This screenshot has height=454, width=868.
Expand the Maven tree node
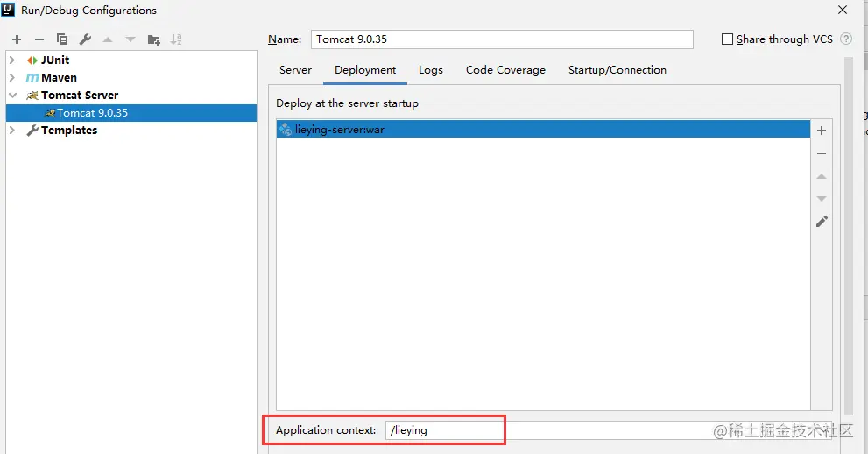pos(12,77)
